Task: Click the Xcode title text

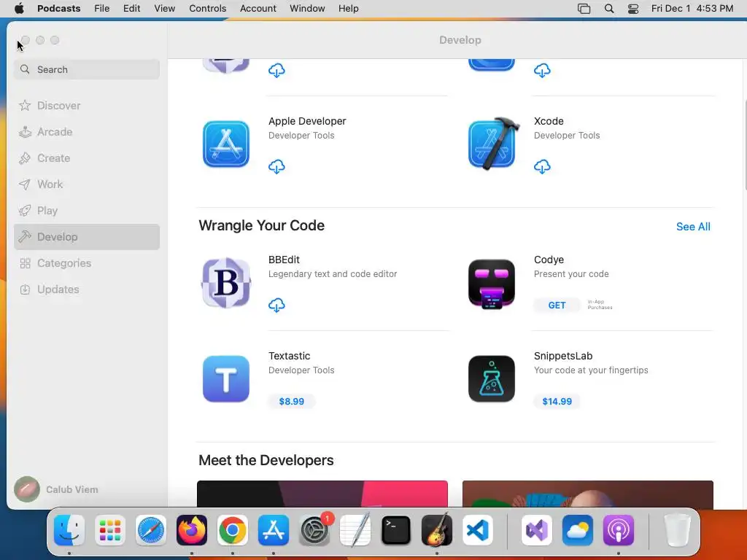Action: [x=549, y=122]
